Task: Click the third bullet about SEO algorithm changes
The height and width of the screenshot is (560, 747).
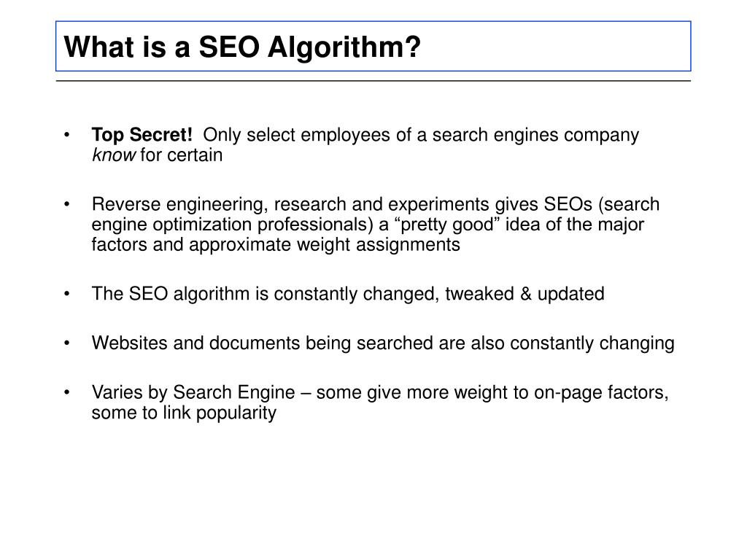Action: click(348, 294)
